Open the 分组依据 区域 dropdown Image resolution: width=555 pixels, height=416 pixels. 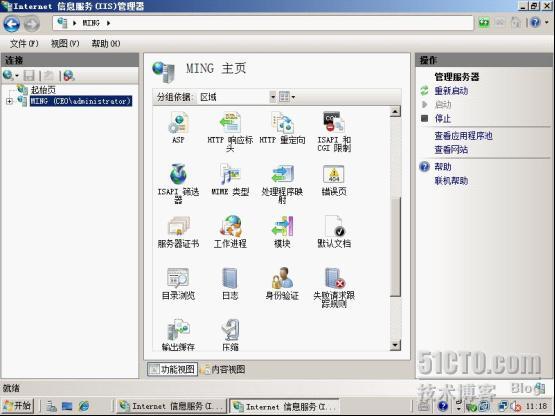coord(273,97)
